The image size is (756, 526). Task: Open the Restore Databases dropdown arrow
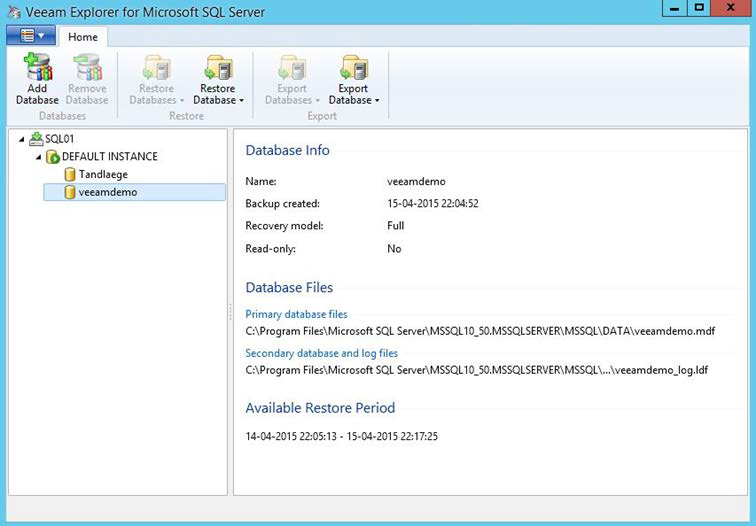pos(182,101)
